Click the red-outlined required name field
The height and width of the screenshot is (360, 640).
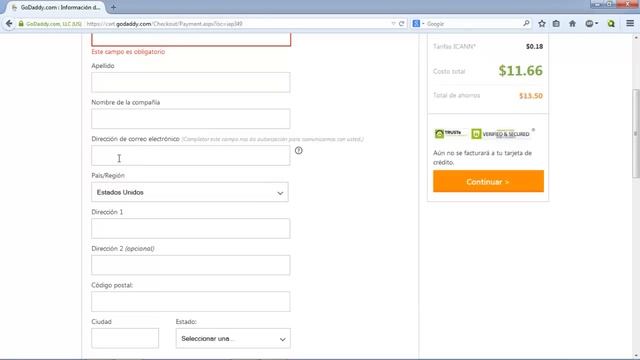191,40
